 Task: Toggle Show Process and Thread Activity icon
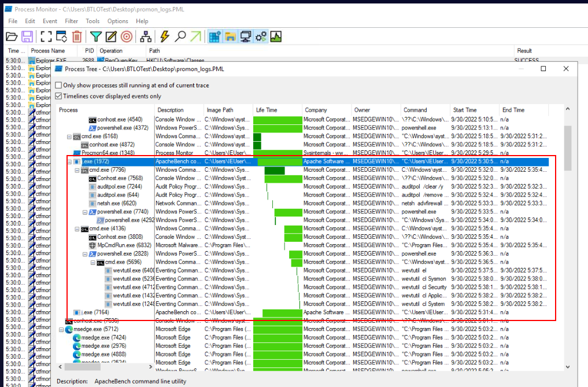[x=261, y=37]
